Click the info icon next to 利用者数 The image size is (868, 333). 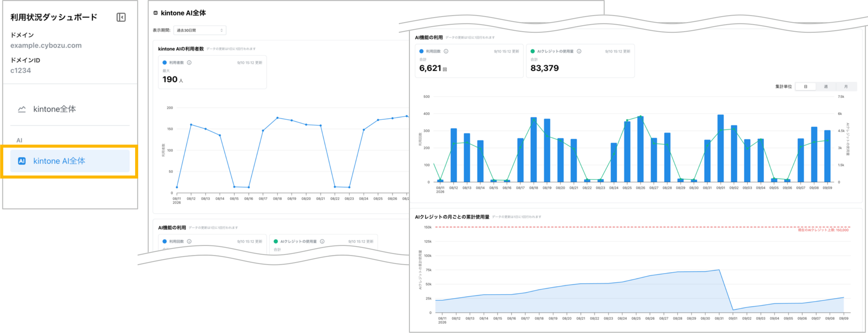[x=189, y=63]
